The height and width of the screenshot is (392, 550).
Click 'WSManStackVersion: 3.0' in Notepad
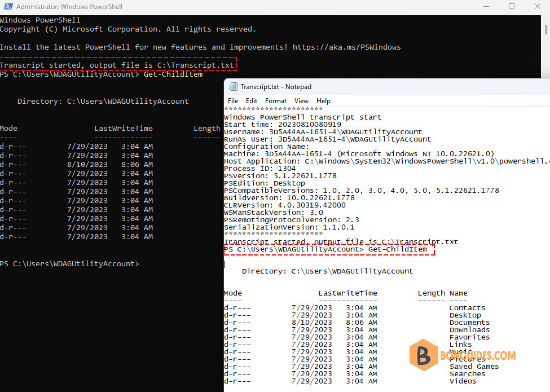coord(273,213)
